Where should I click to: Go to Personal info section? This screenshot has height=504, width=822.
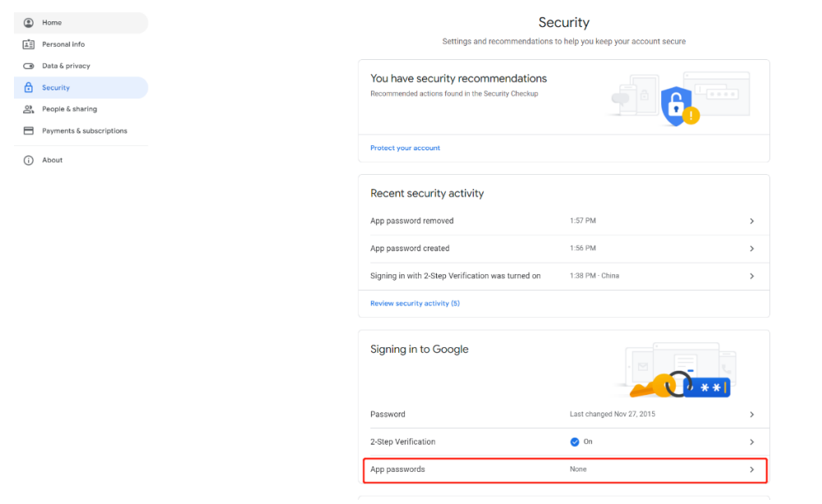point(80,44)
